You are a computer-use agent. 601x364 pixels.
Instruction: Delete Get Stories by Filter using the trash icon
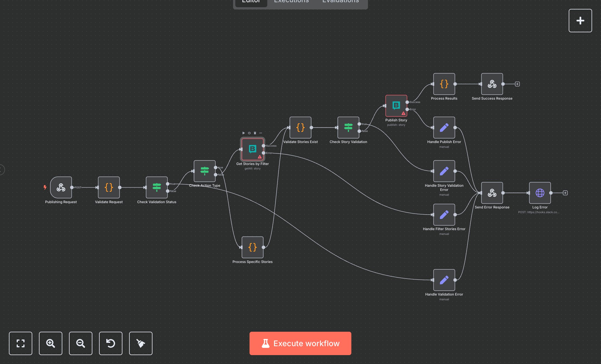coord(255,133)
